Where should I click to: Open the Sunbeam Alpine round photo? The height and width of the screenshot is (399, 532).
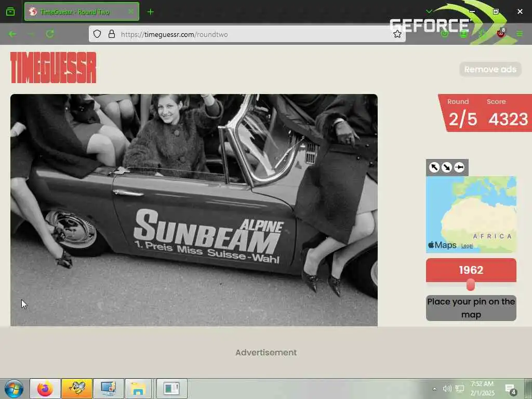[194, 210]
